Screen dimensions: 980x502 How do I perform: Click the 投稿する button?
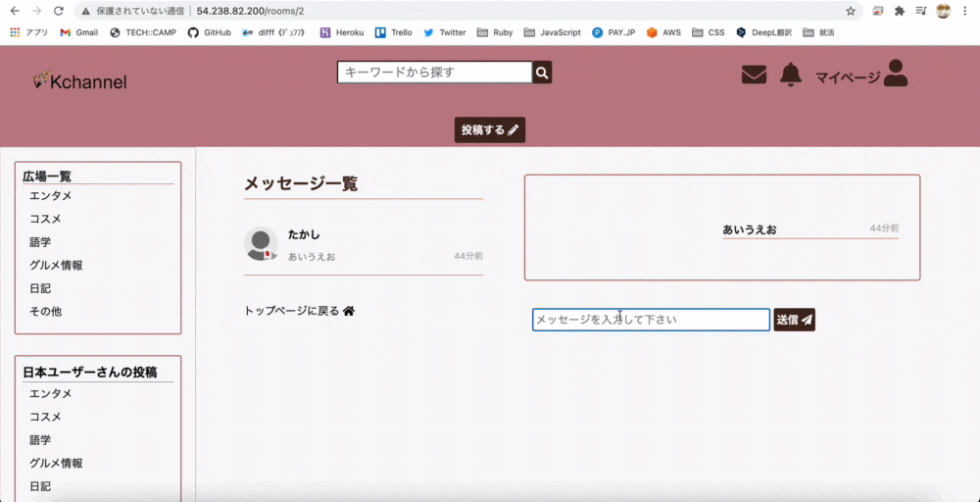pyautogui.click(x=489, y=130)
